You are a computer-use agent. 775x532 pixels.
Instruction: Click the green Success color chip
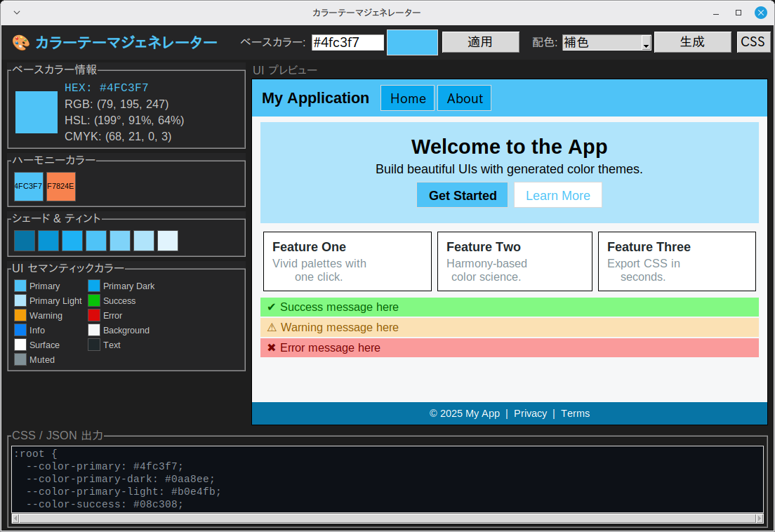(x=94, y=301)
